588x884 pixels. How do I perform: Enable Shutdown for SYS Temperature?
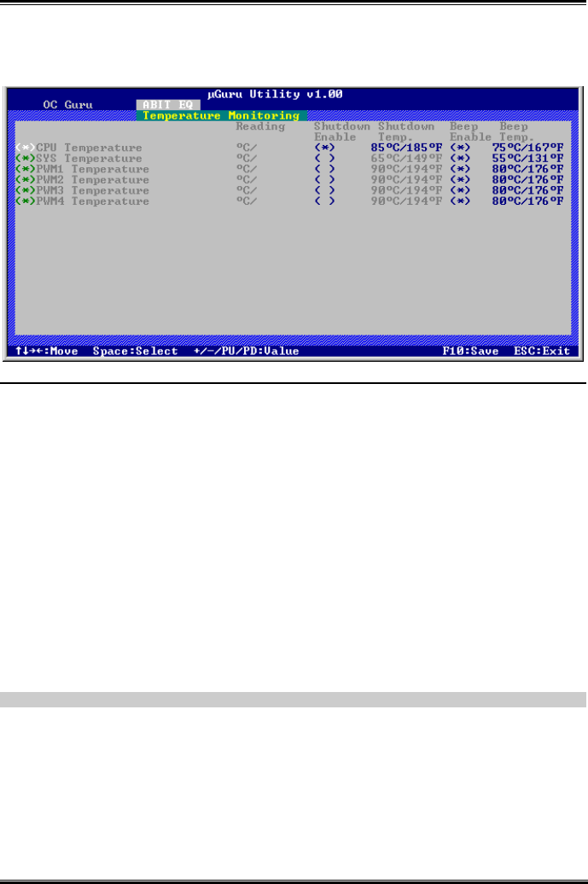point(325,159)
